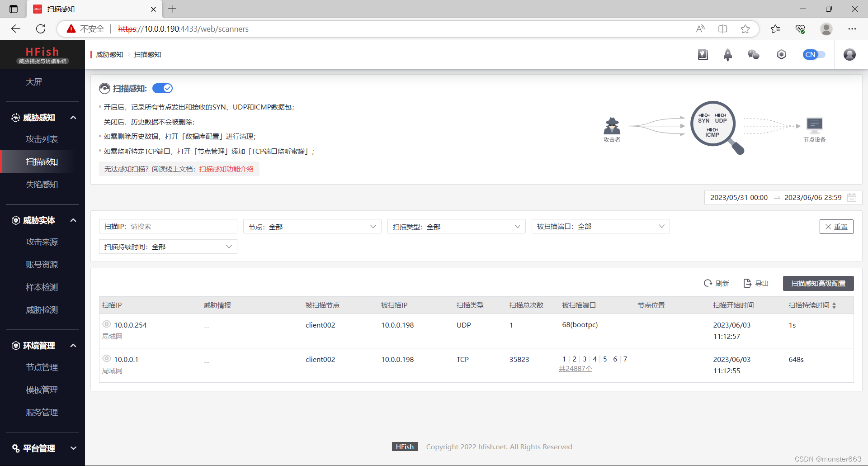Sort by 扫描持续时间 column arrows
This screenshot has width=868, height=466.
point(834,305)
